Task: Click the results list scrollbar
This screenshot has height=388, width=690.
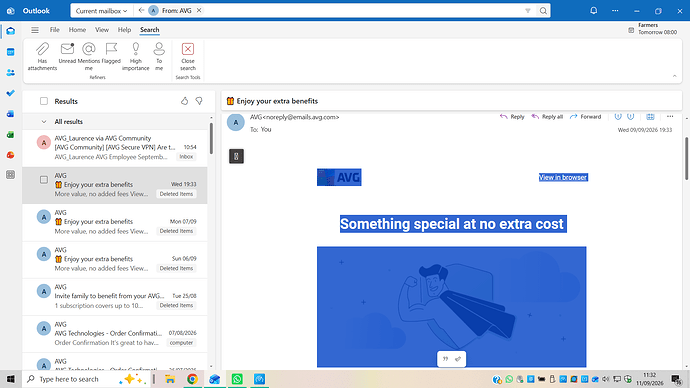Action: tap(211, 138)
